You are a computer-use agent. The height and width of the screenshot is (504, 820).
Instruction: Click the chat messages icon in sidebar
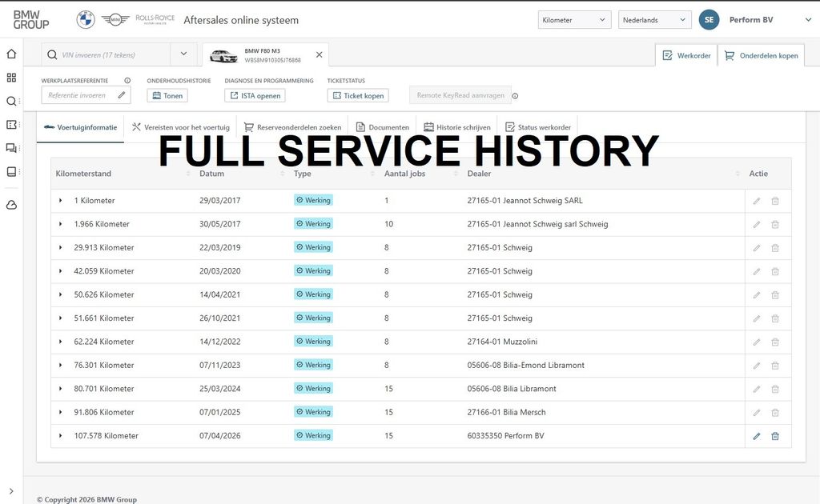(x=11, y=148)
